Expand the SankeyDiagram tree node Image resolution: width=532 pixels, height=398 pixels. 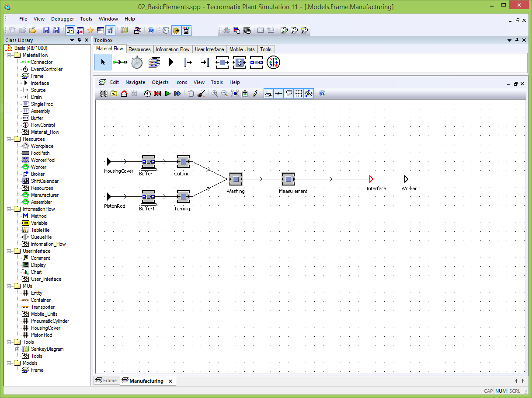click(17, 349)
